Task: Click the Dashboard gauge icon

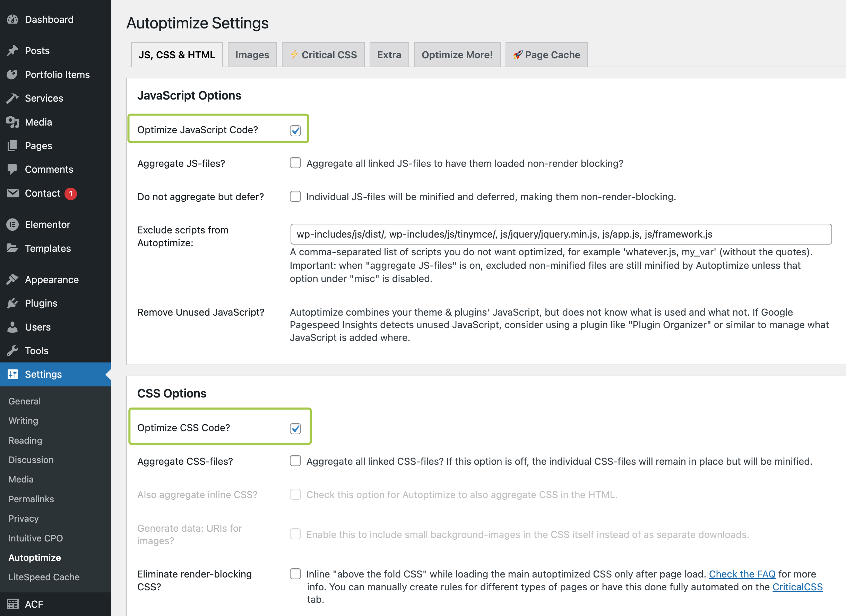Action: [x=12, y=19]
